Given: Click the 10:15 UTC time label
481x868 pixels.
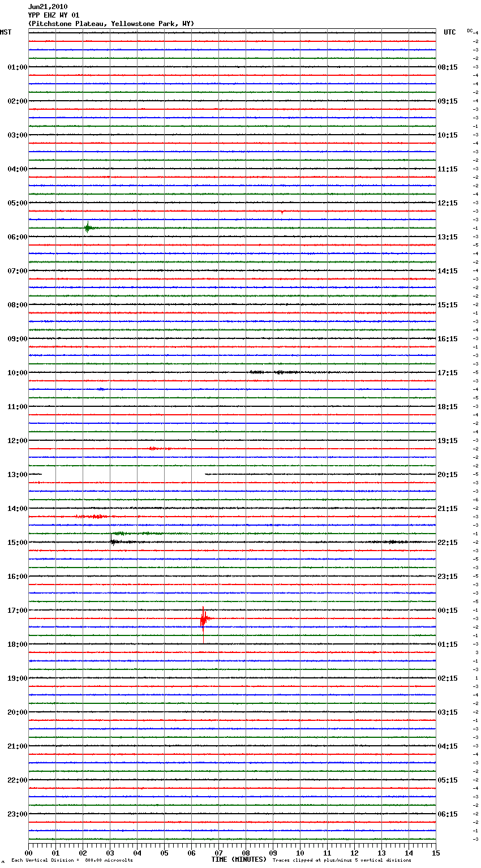Looking at the screenshot, I should tap(448, 135).
